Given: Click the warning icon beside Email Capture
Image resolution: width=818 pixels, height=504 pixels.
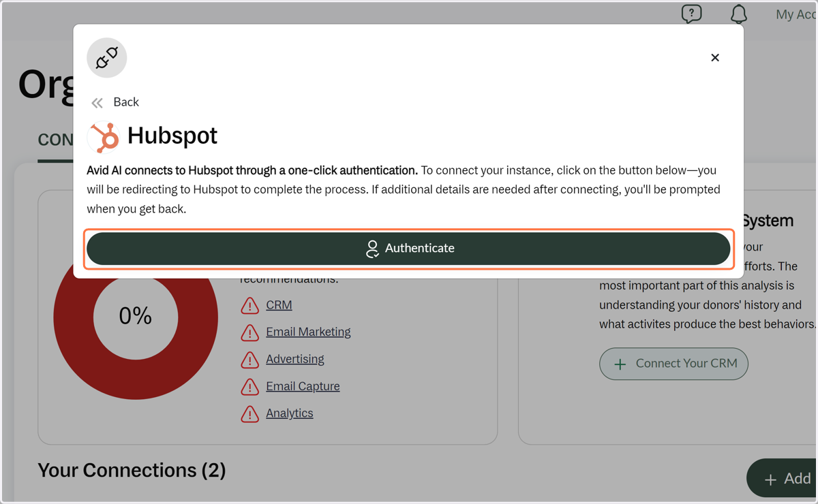Looking at the screenshot, I should tap(250, 387).
